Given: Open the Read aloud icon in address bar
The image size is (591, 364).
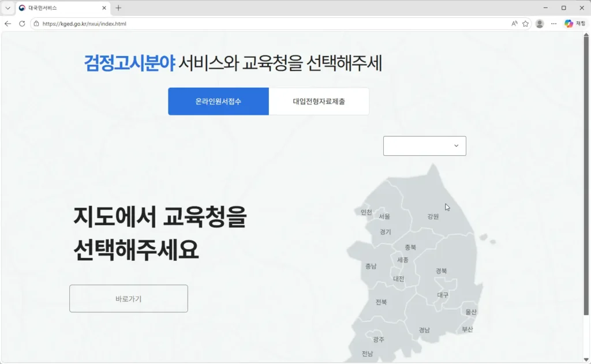Looking at the screenshot, I should (514, 24).
